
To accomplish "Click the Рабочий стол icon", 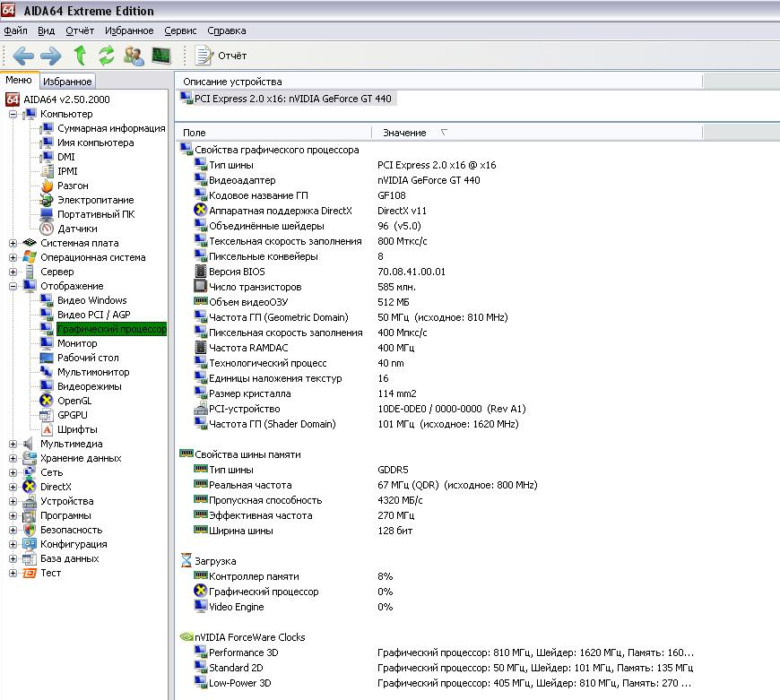I will 47,358.
